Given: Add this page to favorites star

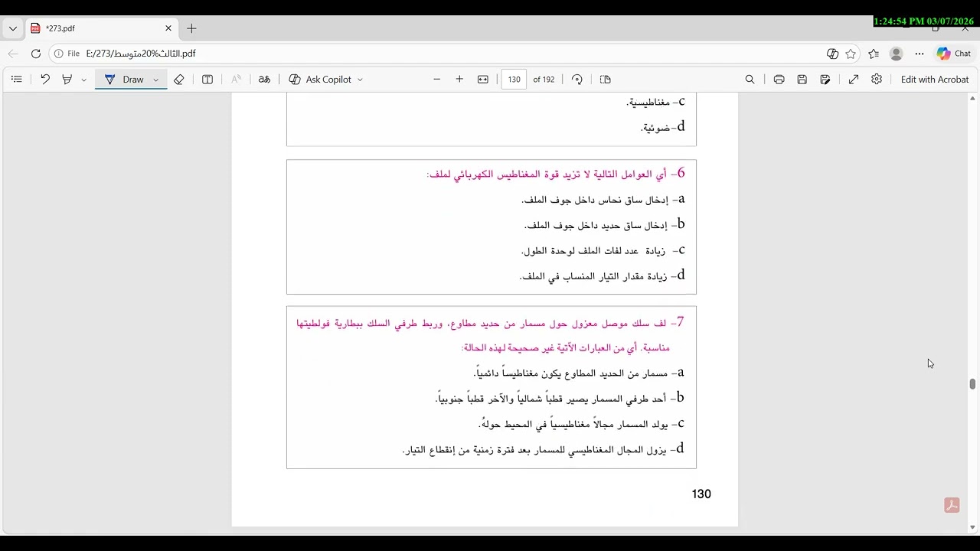Looking at the screenshot, I should coord(851,54).
